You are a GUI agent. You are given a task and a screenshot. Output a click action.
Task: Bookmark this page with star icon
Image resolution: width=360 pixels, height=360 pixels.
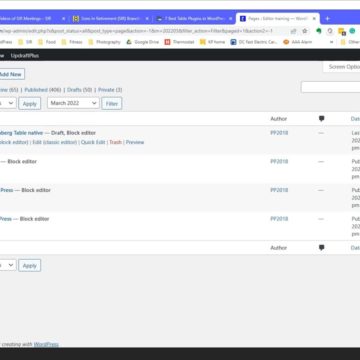304,31
